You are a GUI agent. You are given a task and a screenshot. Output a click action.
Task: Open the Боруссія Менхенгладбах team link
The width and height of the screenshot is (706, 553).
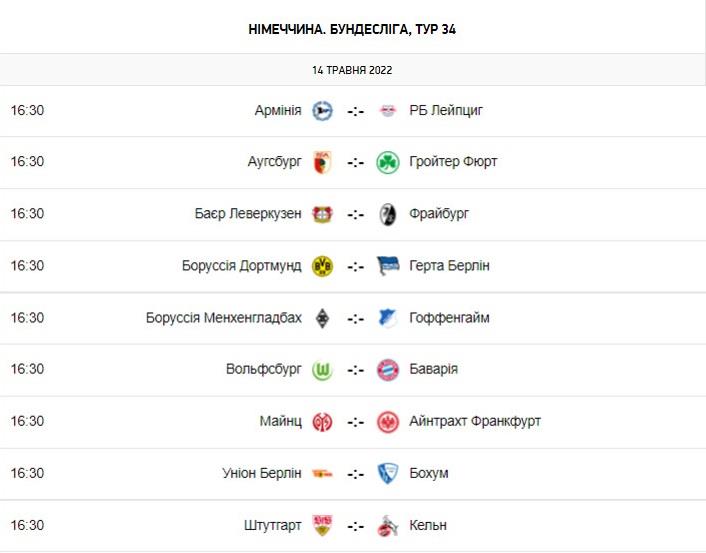pos(223,318)
